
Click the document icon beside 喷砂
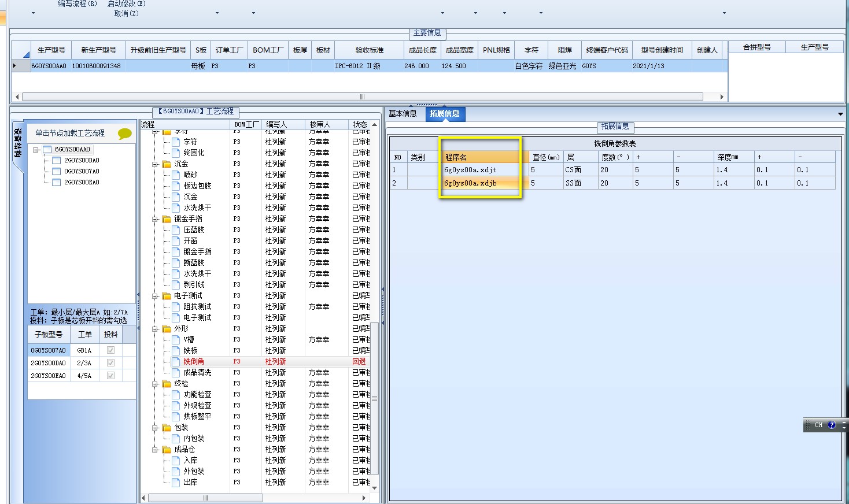176,175
